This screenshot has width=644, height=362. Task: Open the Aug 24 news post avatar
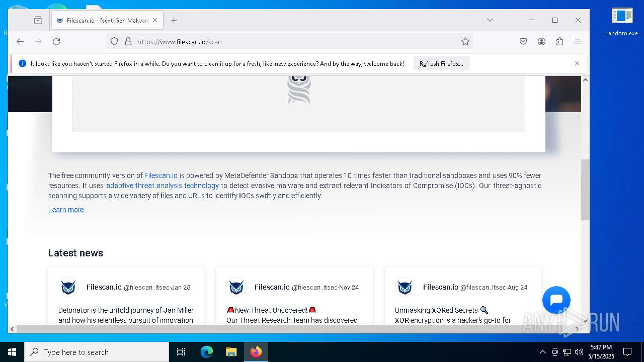(x=405, y=288)
